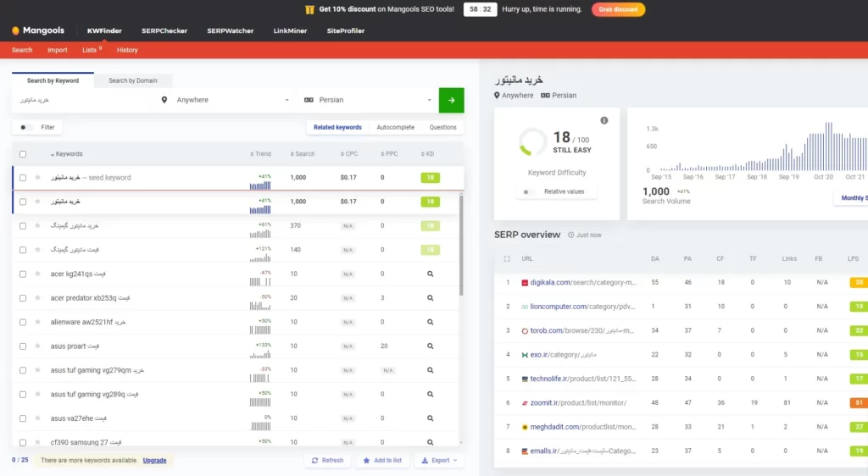Click Add to list button
868x476 pixels.
coord(382,460)
